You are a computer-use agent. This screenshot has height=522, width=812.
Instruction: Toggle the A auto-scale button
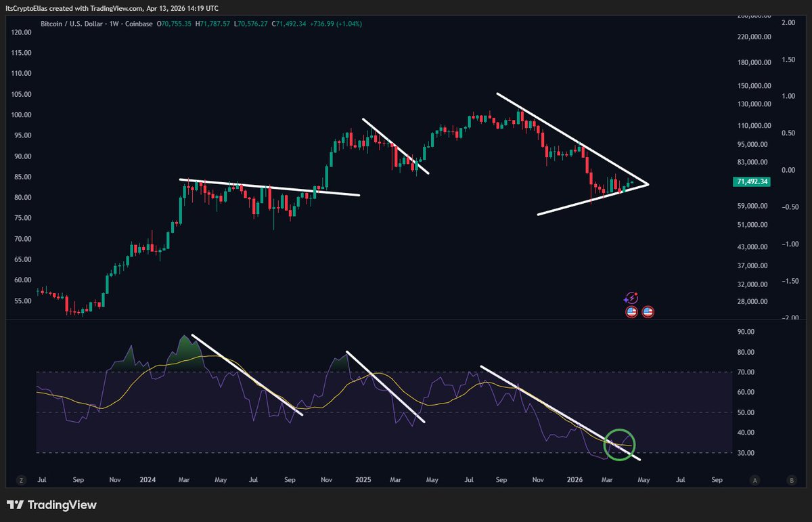[x=754, y=480]
